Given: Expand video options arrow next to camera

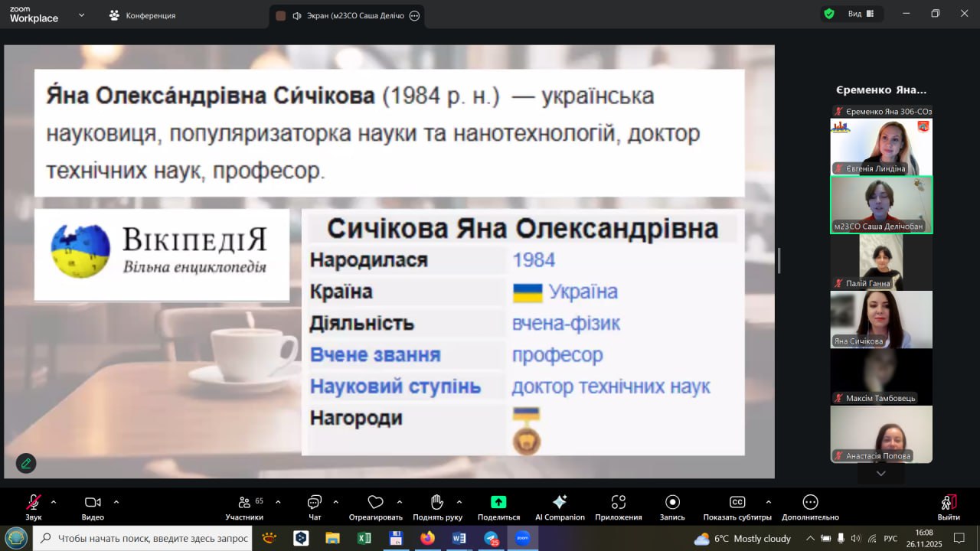Looking at the screenshot, I should point(116,502).
